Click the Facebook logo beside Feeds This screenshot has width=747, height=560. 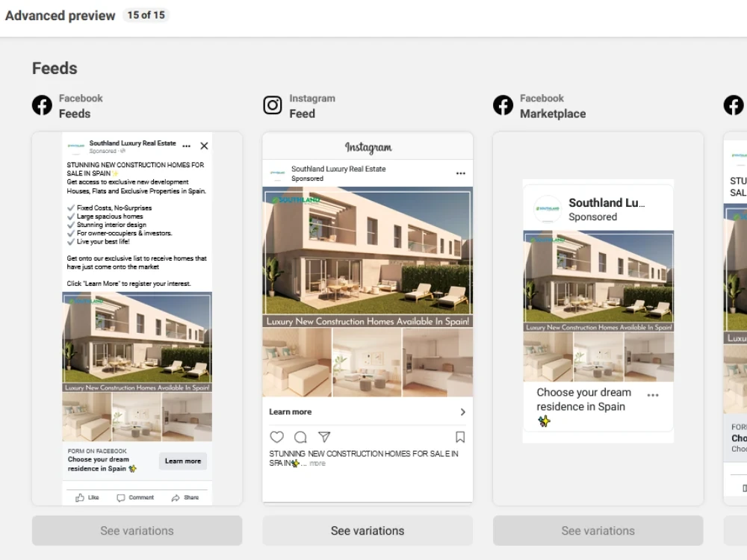[42, 105]
